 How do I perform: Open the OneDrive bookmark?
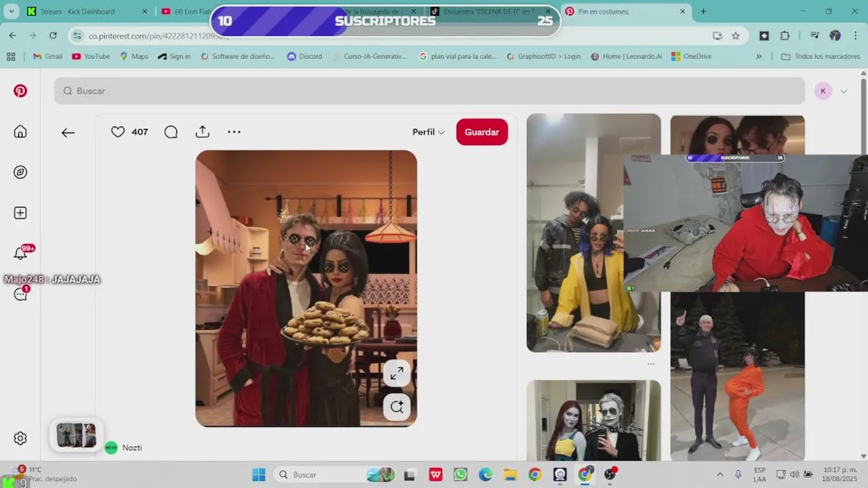pyautogui.click(x=692, y=56)
